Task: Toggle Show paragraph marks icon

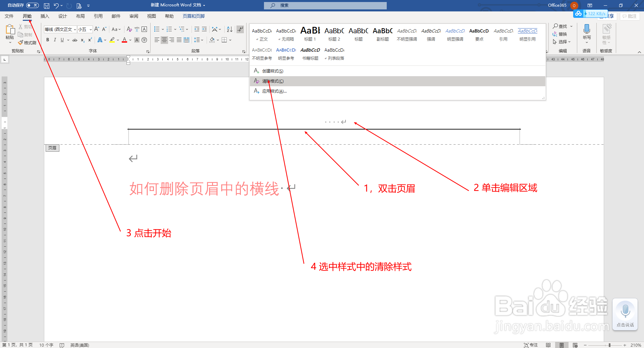Action: pos(240,29)
